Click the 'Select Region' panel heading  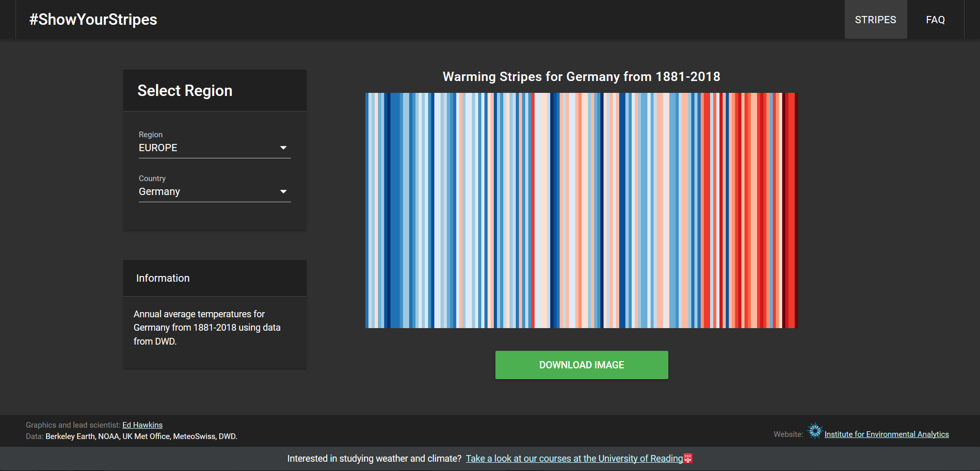(x=185, y=91)
